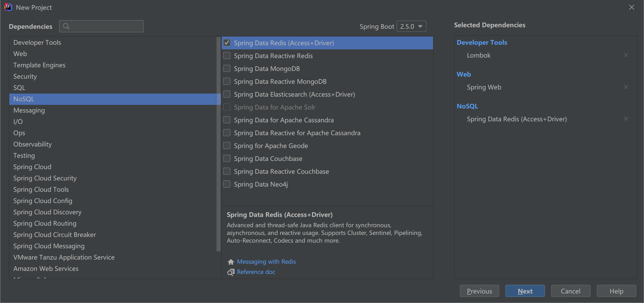Close the New Project dialog
The height and width of the screenshot is (303, 644).
pos(631,7)
